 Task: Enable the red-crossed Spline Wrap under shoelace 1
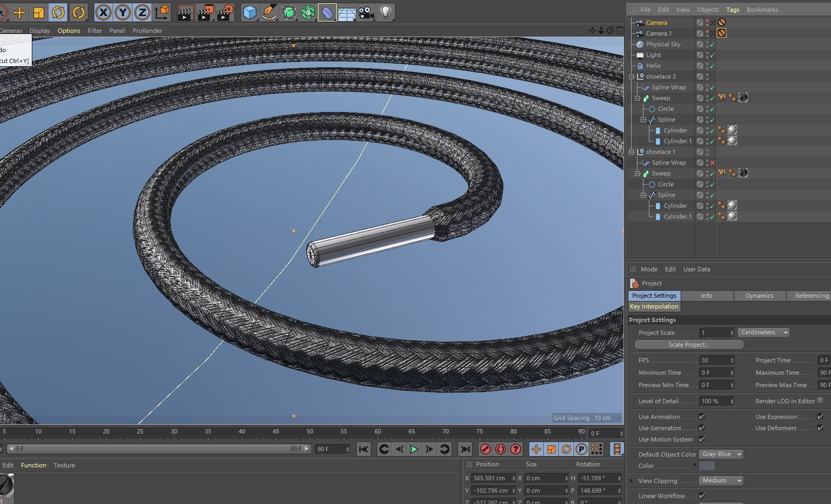[712, 163]
